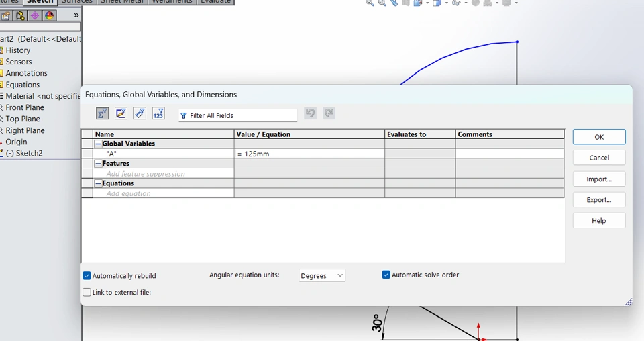This screenshot has width=644, height=341.
Task: Click the Import... button
Action: 599,179
